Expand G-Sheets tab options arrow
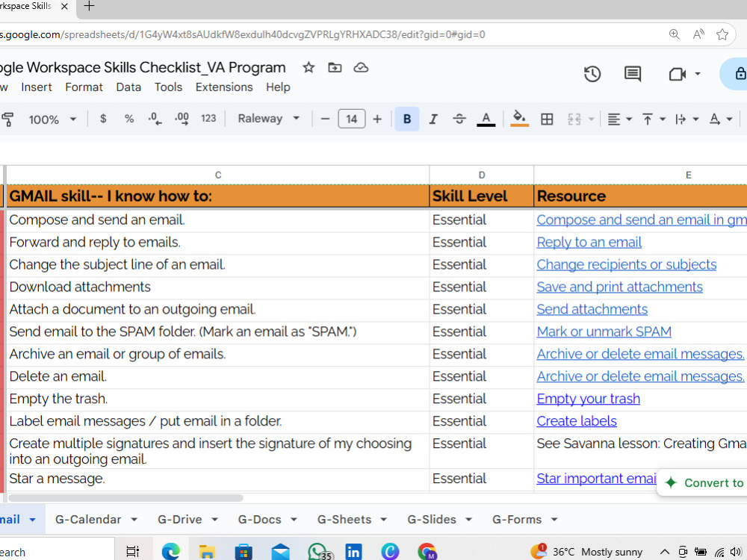The height and width of the screenshot is (560, 747). [383, 520]
